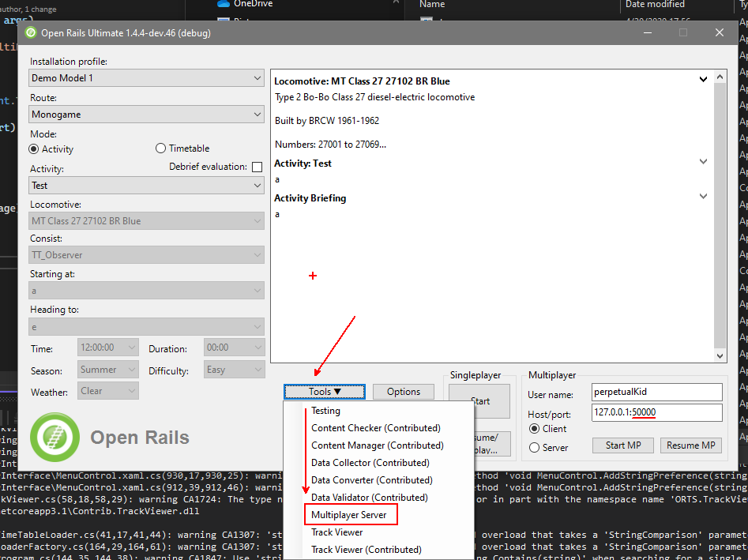
Task: Open the Route dropdown showing Monogame
Action: 146,115
